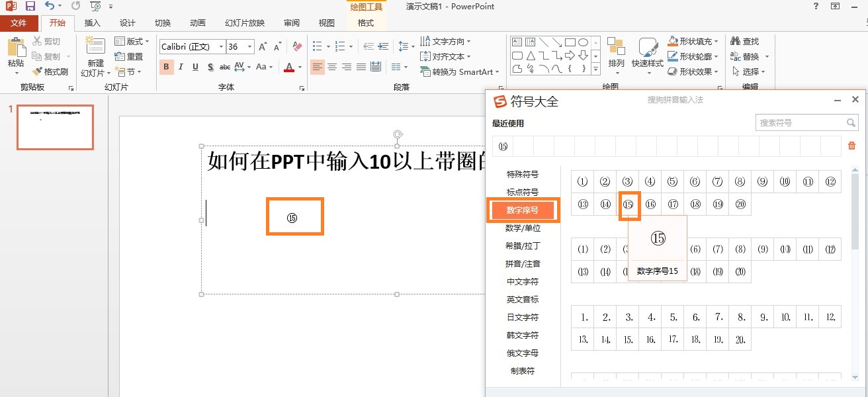Switch to the Design (设计) tab

(x=128, y=23)
